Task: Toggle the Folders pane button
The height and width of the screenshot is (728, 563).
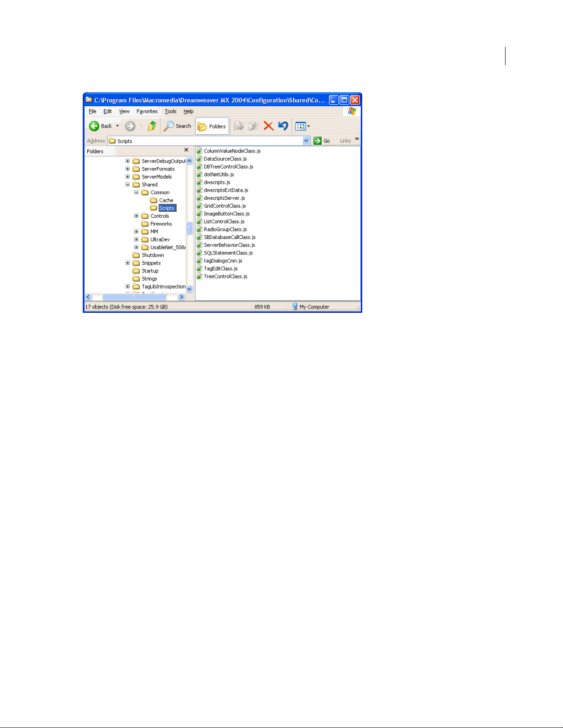Action: [212, 126]
